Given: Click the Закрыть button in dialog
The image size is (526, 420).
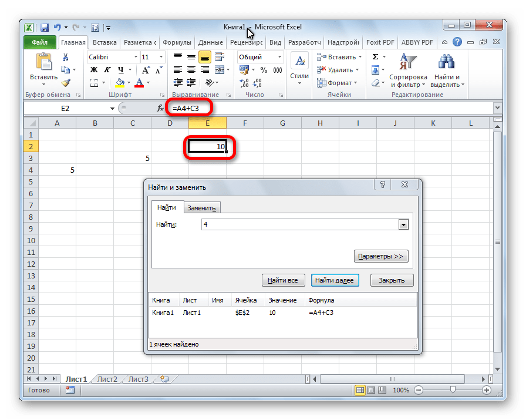Looking at the screenshot, I should tap(392, 280).
